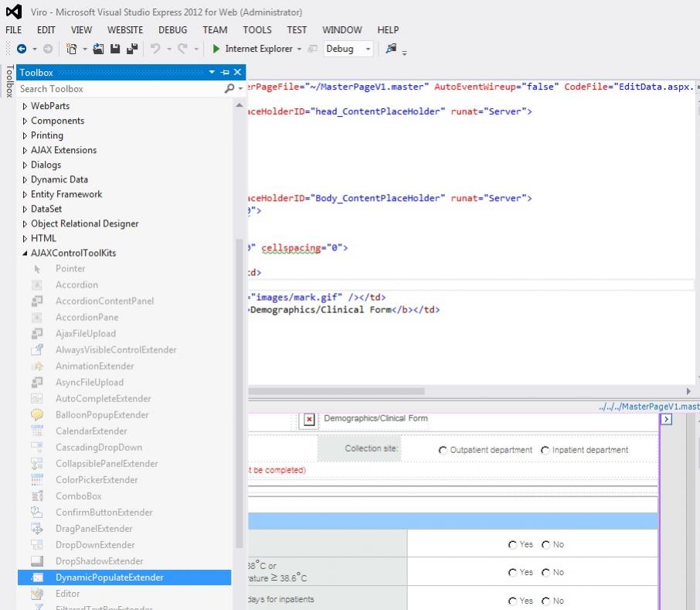Click the code editor horizontal scrollbar thumb
Image resolution: width=700 pixels, height=610 pixels.
(336, 391)
